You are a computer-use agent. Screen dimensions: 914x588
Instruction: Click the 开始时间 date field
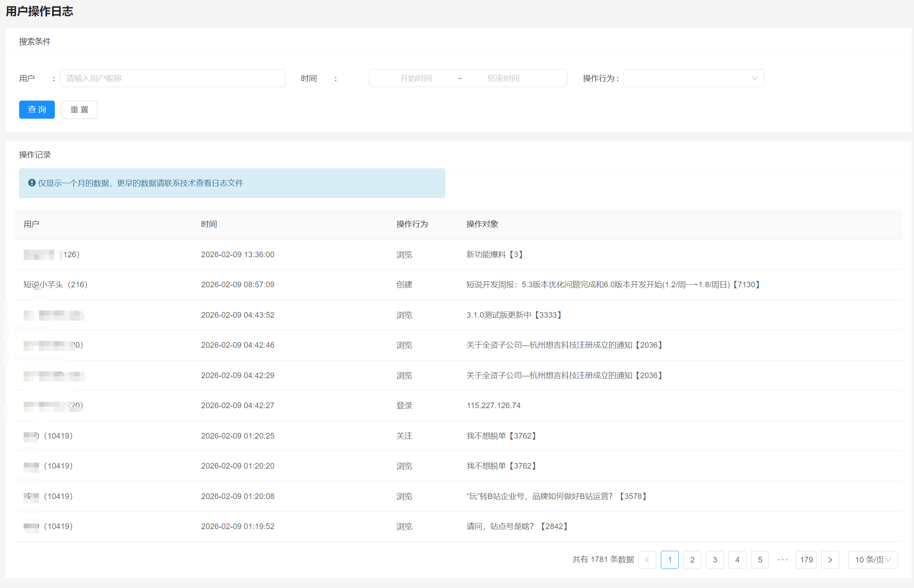(x=415, y=78)
